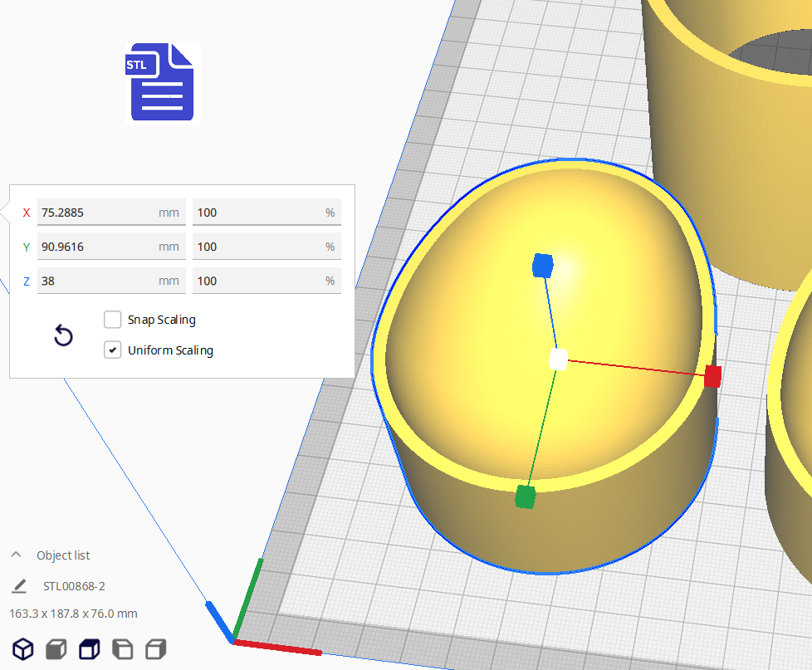Select the top view cube icon

click(89, 649)
